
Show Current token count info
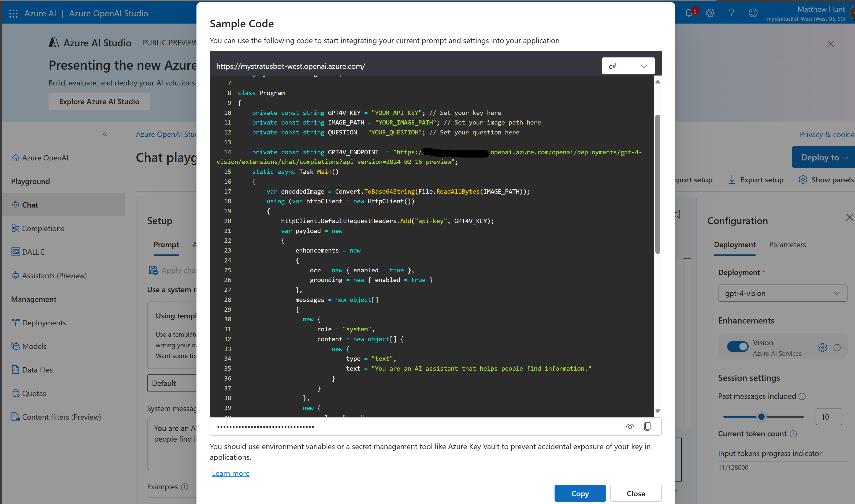pos(793,434)
